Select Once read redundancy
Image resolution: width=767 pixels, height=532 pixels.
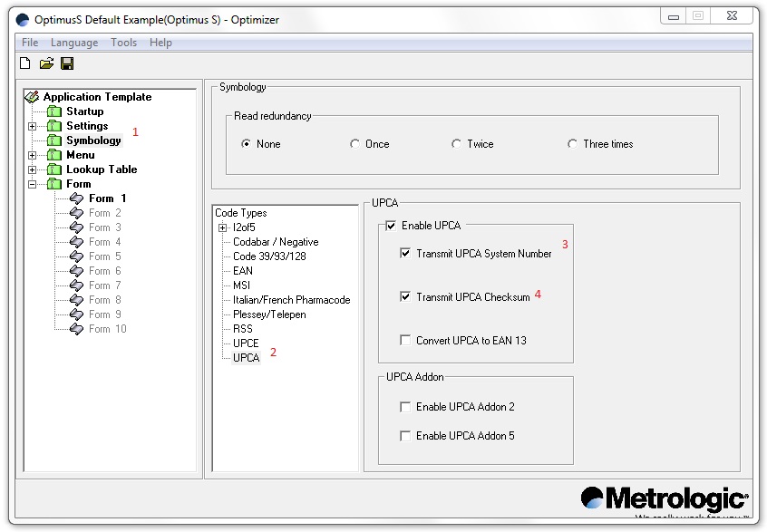[x=354, y=144]
